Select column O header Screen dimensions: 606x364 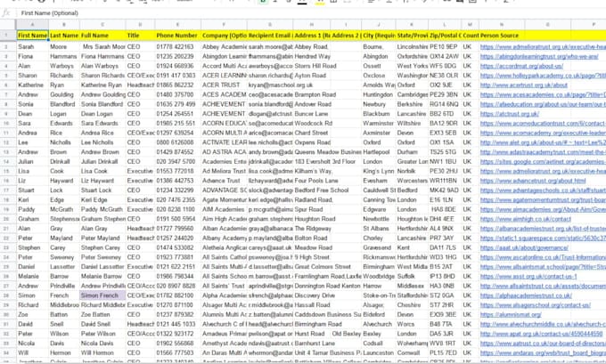[548, 24]
